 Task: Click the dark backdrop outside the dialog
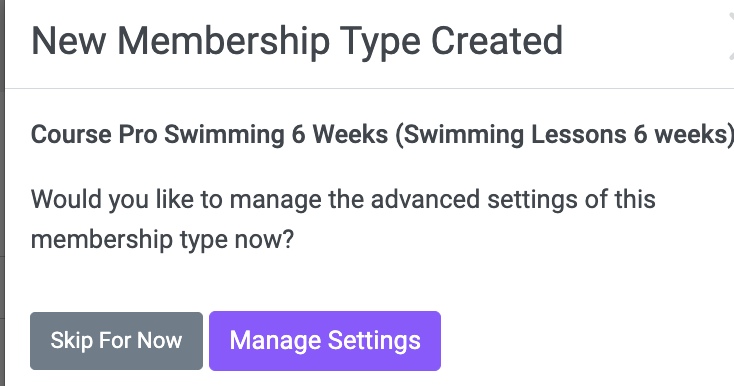point(2,187)
